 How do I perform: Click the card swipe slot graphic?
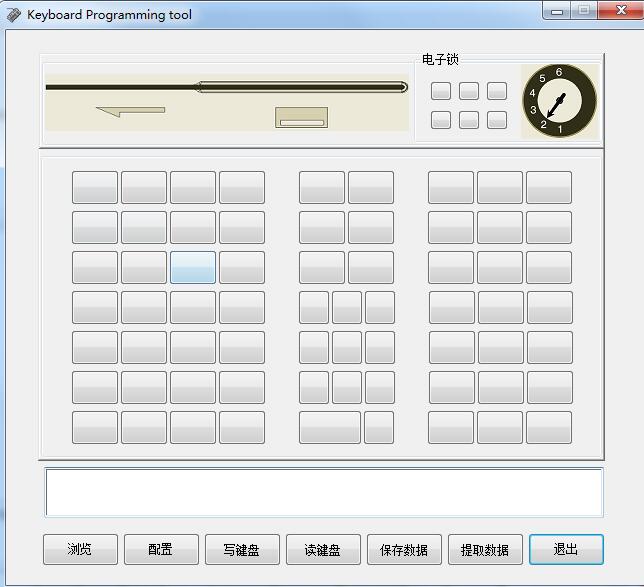click(301, 117)
